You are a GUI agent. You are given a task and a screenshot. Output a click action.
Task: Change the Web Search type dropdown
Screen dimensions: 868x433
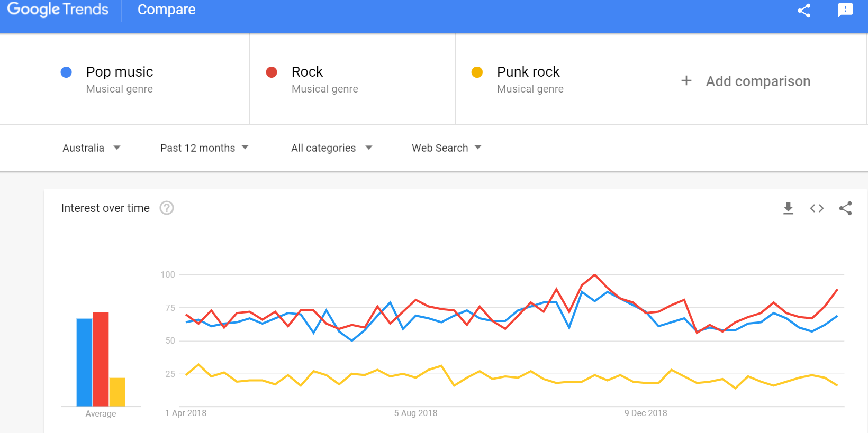(x=446, y=148)
